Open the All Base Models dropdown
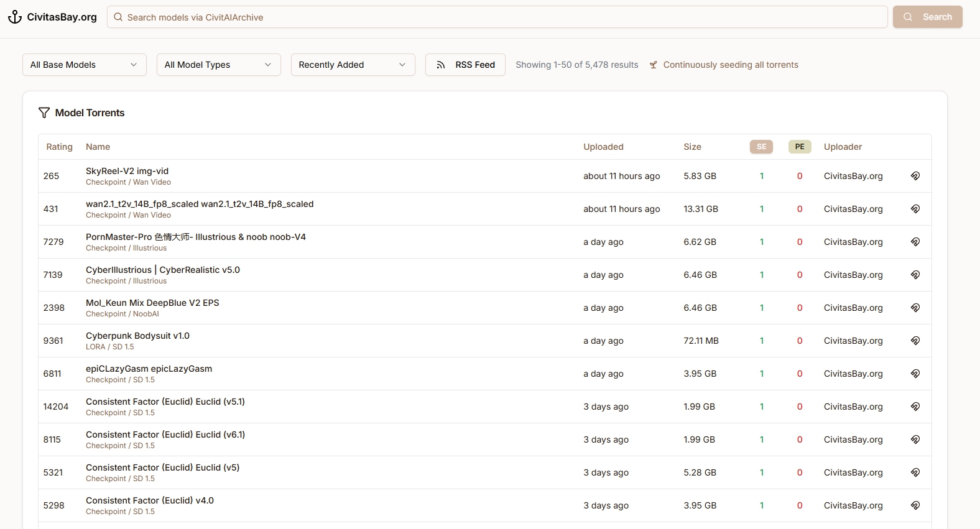This screenshot has height=529, width=980. [85, 65]
